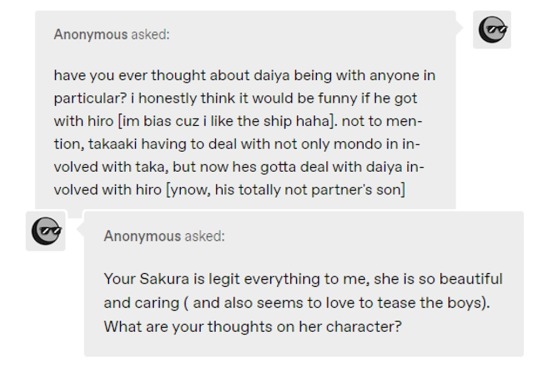540x373 pixels.
Task: Click the gray tile behind top-right avatar
Action: click(492, 30)
